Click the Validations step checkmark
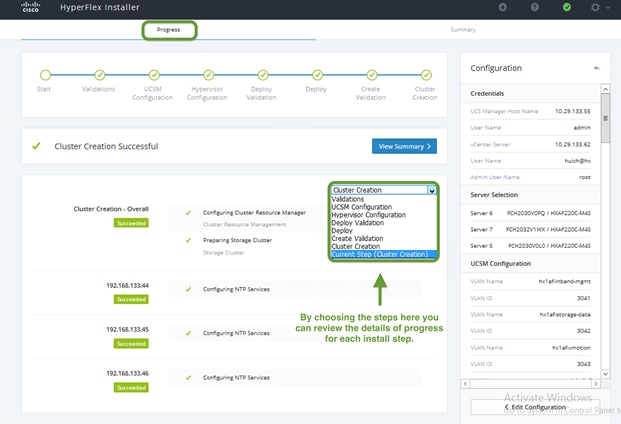Screen dimensions: 621x424 pos(99,75)
